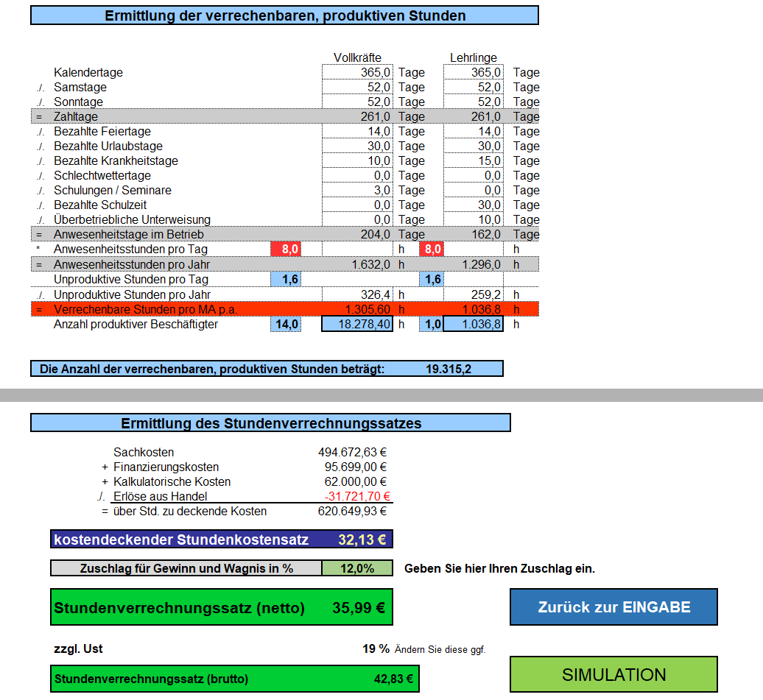Select the red 8,0 Anwesenheitsstunden cell for Vollkräfte

click(286, 250)
